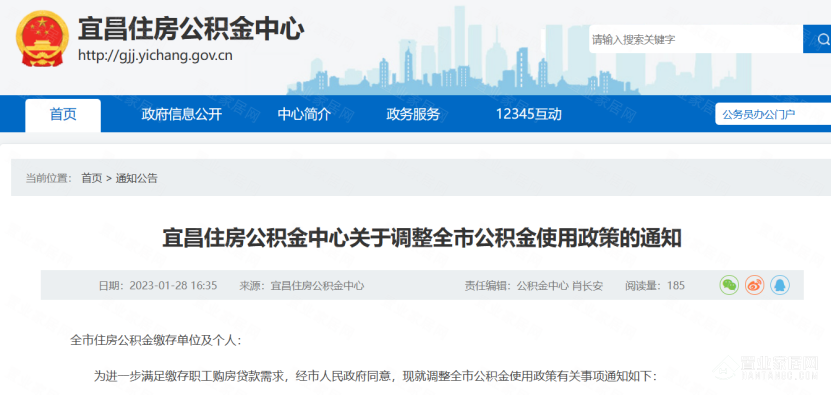Open the 政府信息公开 menu
Screen dimensions: 831x395
[x=181, y=115]
